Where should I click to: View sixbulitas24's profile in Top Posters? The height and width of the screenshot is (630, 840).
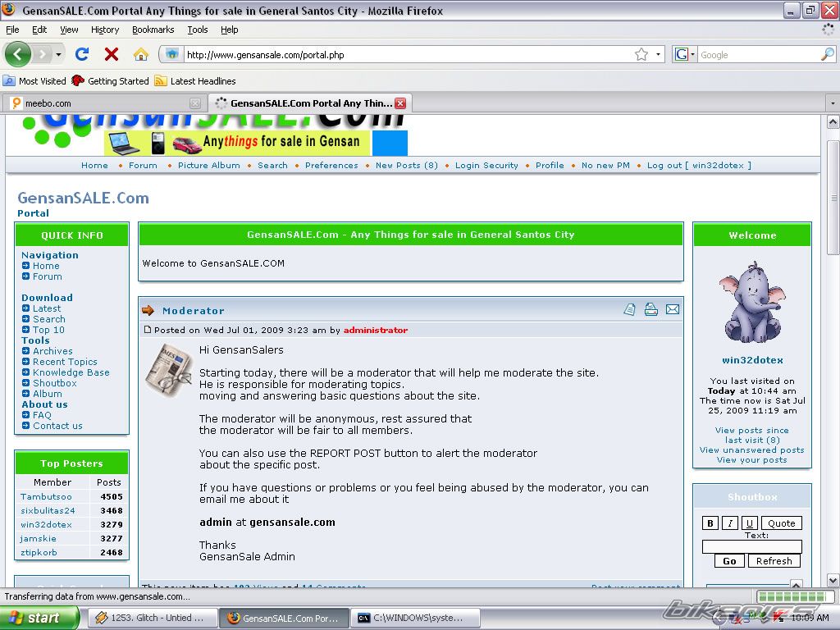coord(48,510)
